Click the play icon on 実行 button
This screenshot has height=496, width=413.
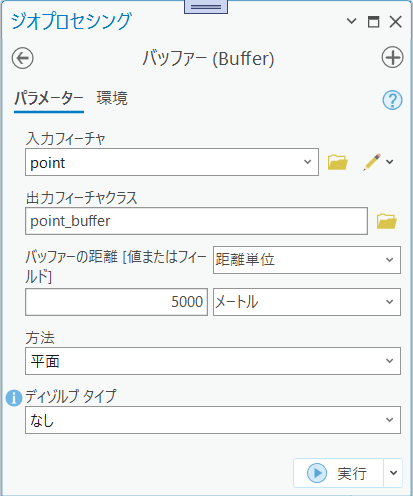click(x=317, y=473)
